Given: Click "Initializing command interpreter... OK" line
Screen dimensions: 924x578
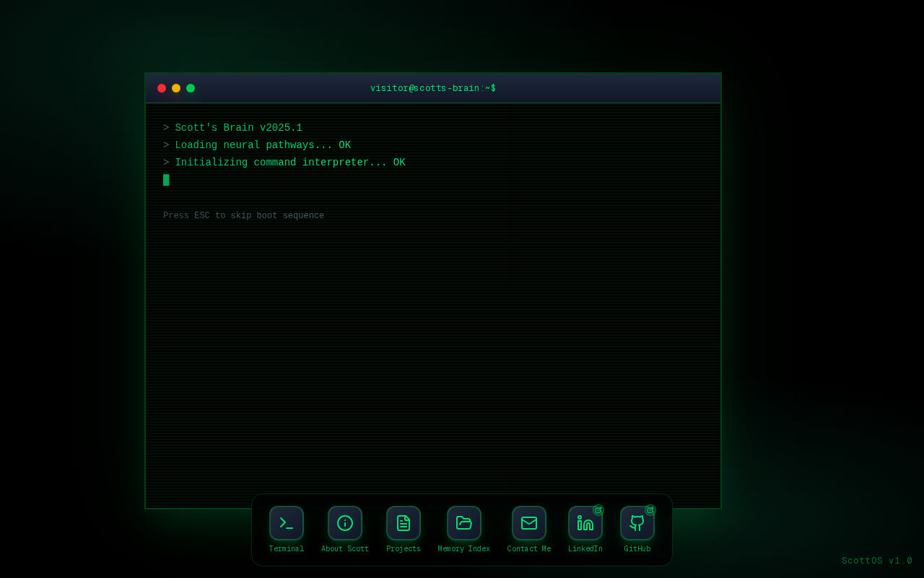Looking at the screenshot, I should 289,163.
